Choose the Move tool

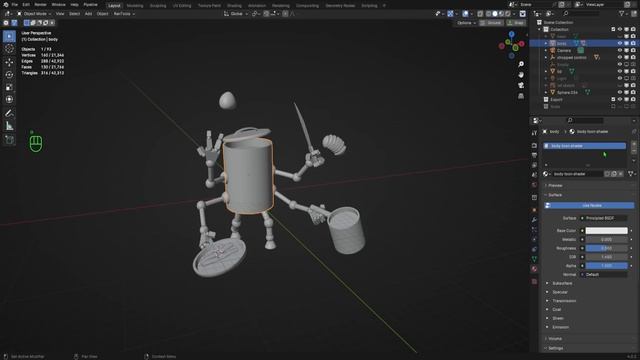click(x=9, y=62)
